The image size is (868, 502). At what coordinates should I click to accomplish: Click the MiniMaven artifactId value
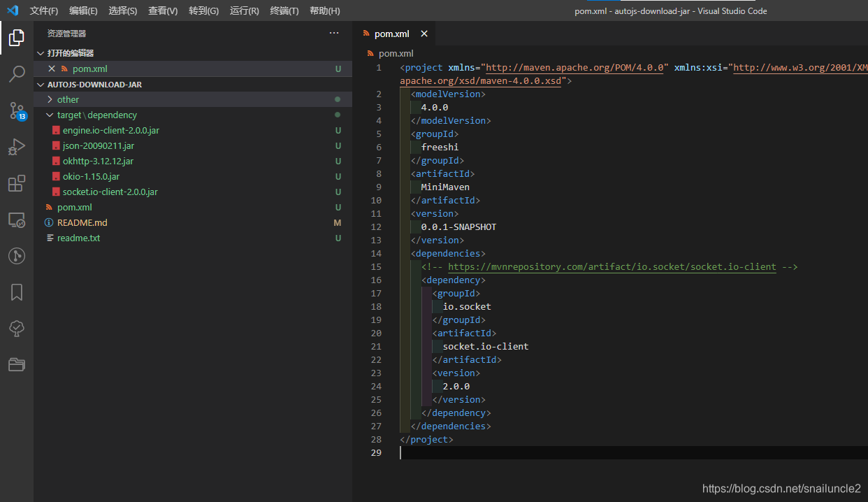click(445, 187)
